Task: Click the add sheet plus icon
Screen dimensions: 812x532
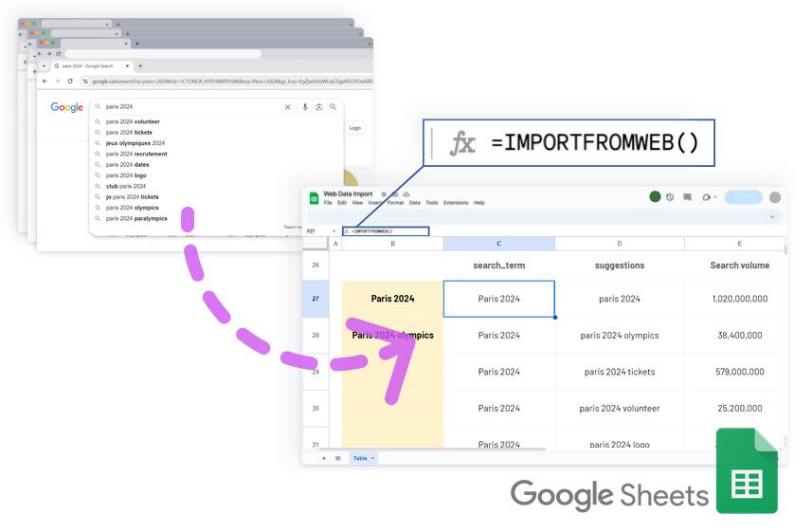Action: click(324, 458)
